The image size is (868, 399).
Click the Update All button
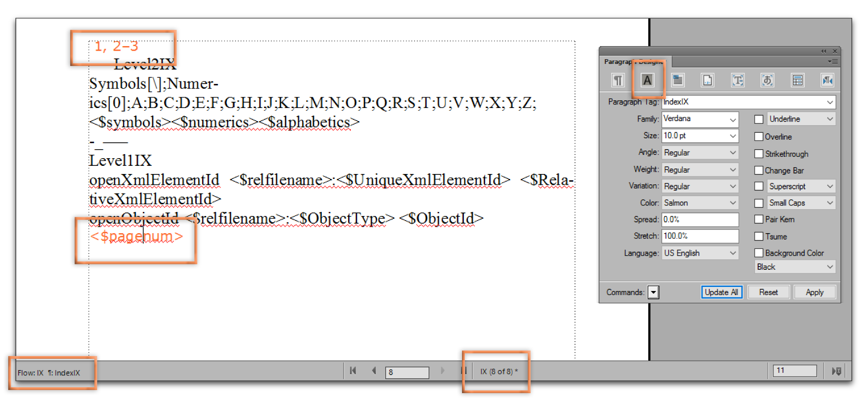(x=722, y=292)
